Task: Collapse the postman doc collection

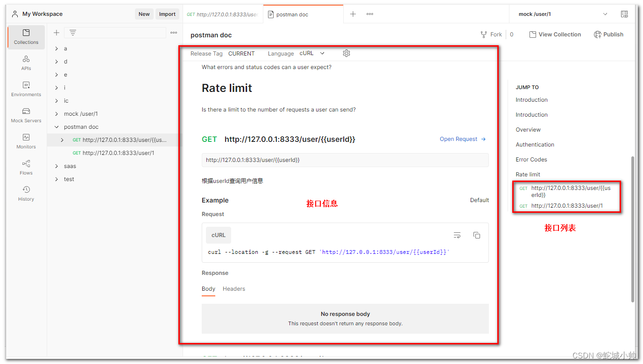Action: [x=57, y=127]
